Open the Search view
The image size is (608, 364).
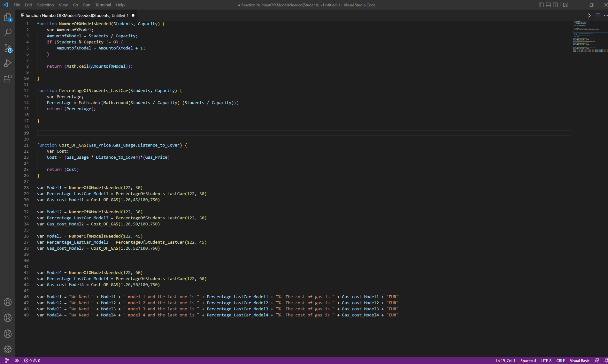coord(8,33)
